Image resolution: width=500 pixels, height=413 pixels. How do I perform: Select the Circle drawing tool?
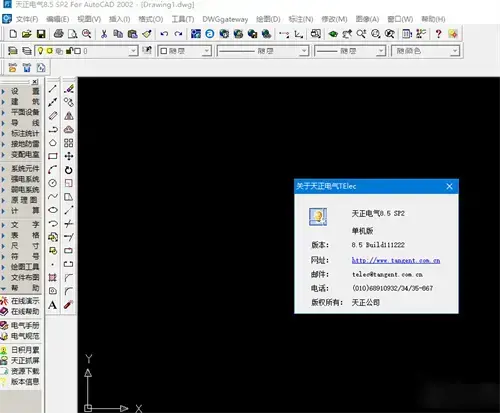point(53,183)
